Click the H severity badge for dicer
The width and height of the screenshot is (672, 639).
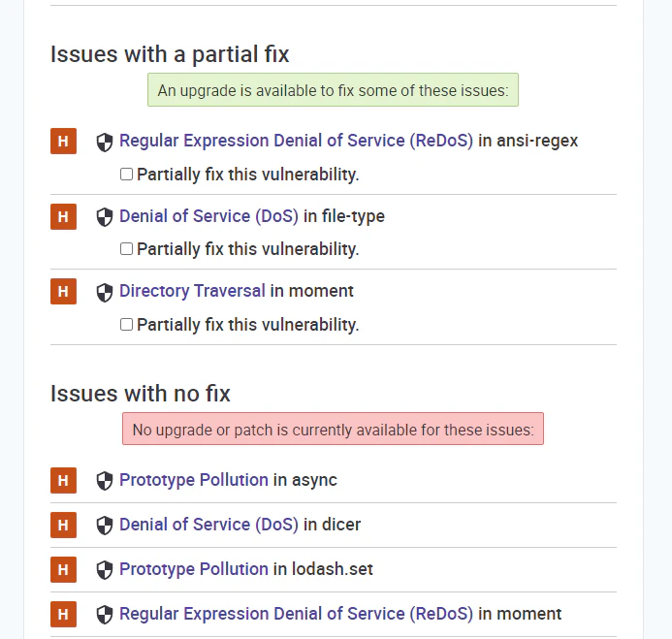(63, 525)
